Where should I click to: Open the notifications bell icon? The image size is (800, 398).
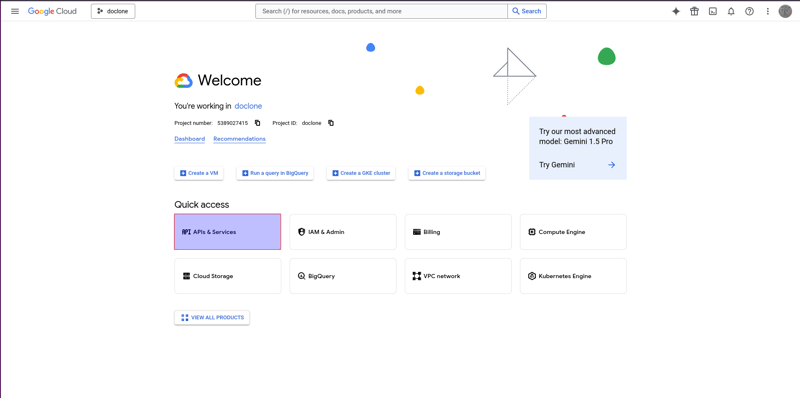[731, 11]
